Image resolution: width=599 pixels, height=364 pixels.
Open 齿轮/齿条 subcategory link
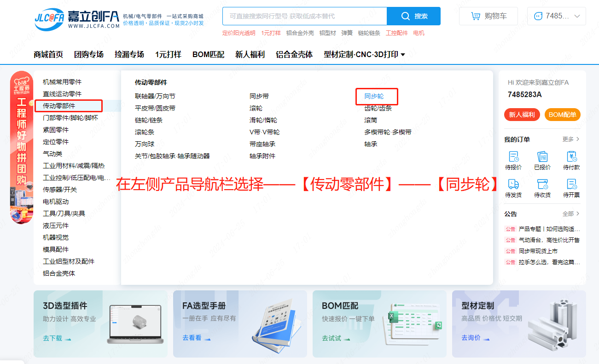pos(378,108)
